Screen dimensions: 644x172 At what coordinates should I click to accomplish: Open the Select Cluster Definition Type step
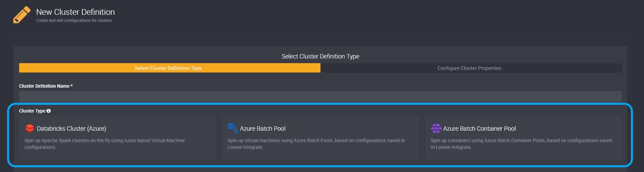(x=170, y=68)
